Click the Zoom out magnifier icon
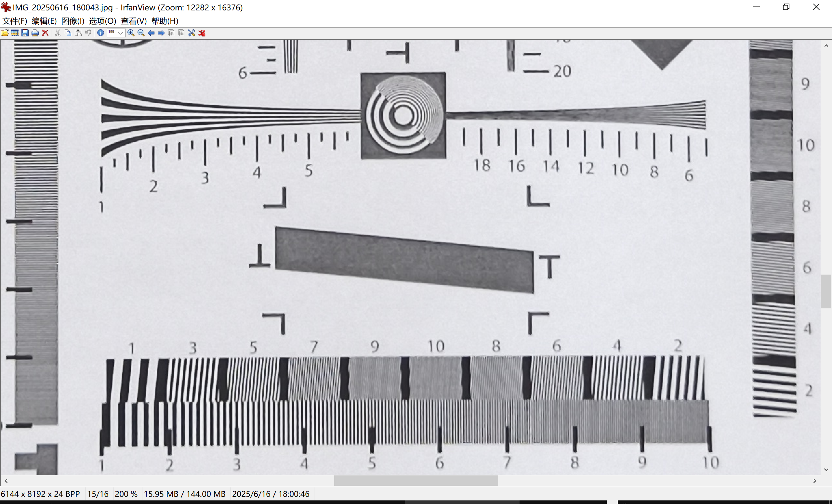This screenshot has width=832, height=504. coord(141,33)
